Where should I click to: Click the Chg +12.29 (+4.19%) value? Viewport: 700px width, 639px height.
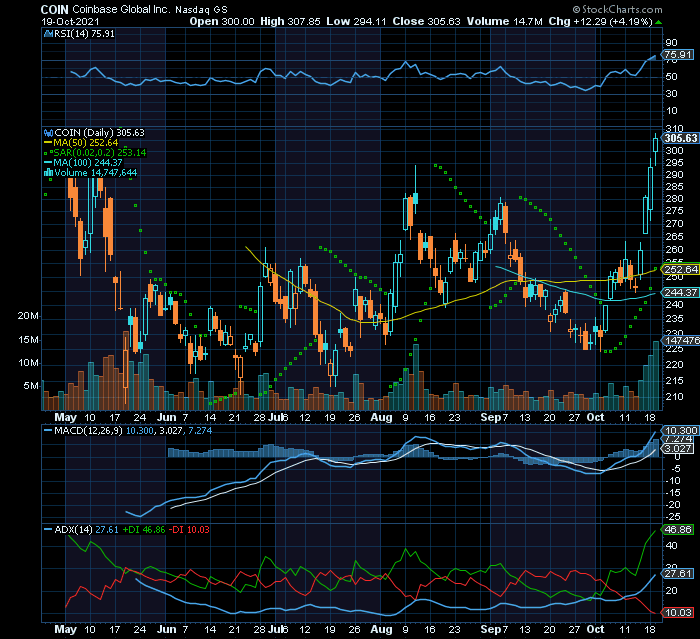click(x=600, y=21)
